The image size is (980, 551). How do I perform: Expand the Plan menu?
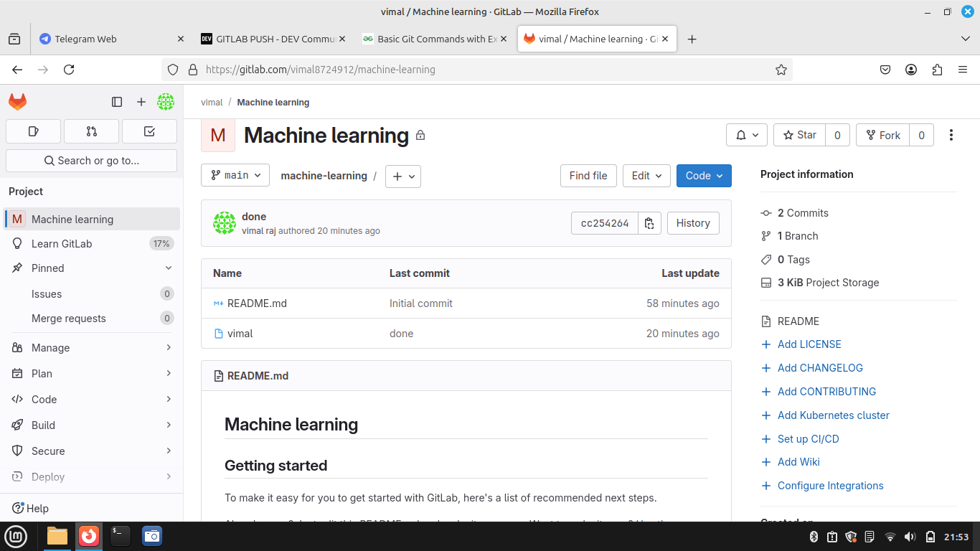pyautogui.click(x=91, y=374)
